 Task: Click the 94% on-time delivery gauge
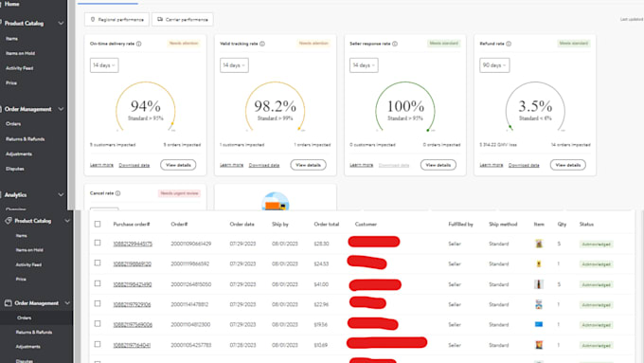pos(146,106)
